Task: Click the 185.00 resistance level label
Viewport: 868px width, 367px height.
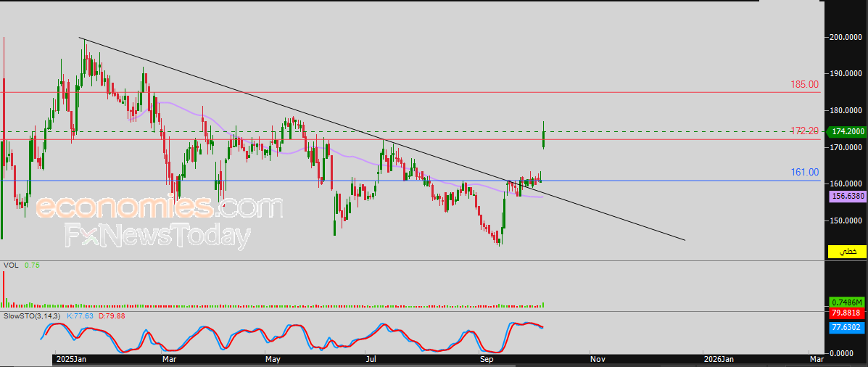Action: 804,85
